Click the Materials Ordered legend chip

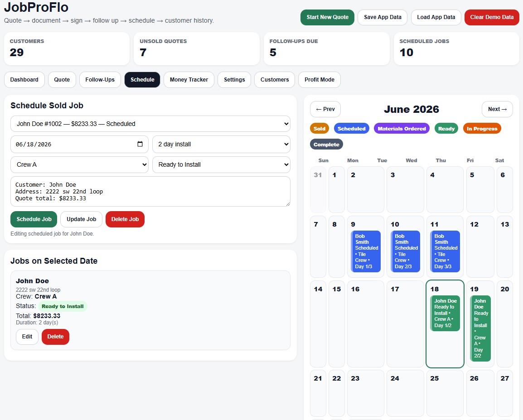pos(402,129)
